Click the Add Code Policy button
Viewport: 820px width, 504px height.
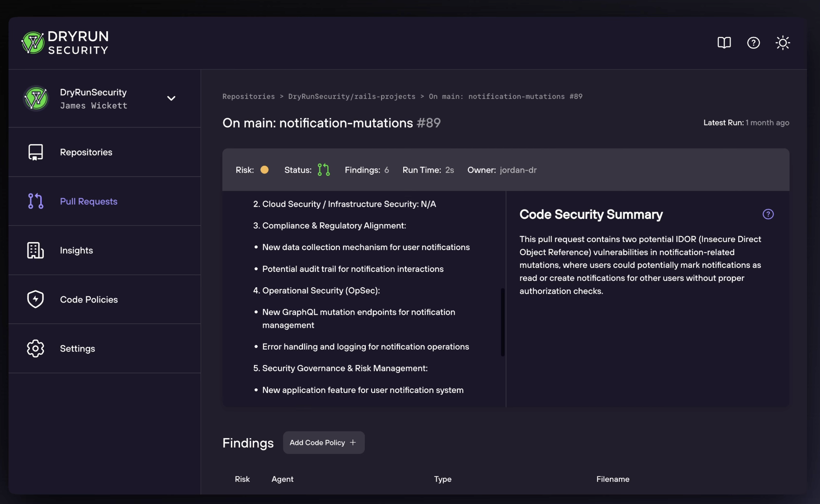point(324,443)
